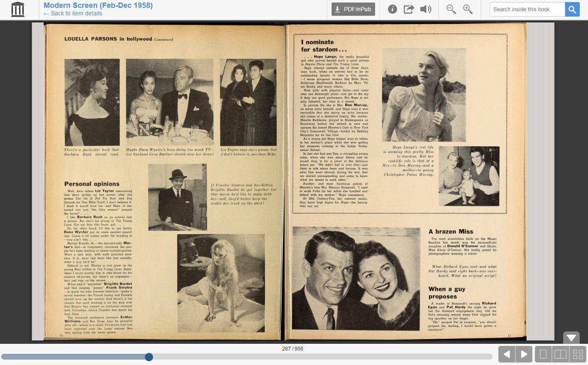Open the Internet Archive home logo
The width and height of the screenshot is (588, 365).
click(17, 9)
